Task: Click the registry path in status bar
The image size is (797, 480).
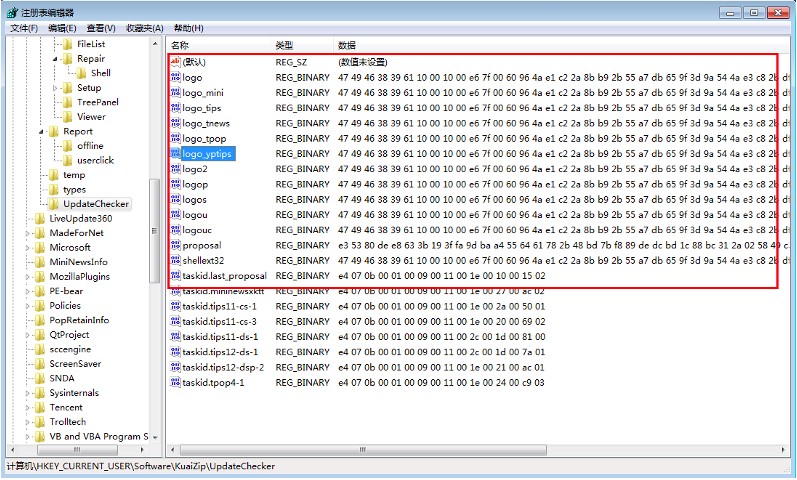Action: coord(141,466)
